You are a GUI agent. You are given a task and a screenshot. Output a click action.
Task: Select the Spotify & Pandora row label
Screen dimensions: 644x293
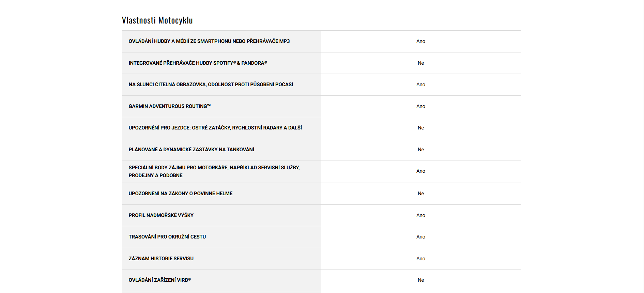(x=198, y=63)
